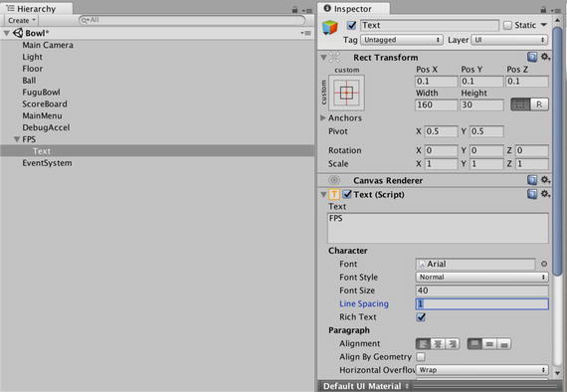Open Canvas Renderer help book icon
The width and height of the screenshot is (567, 392).
click(x=532, y=180)
